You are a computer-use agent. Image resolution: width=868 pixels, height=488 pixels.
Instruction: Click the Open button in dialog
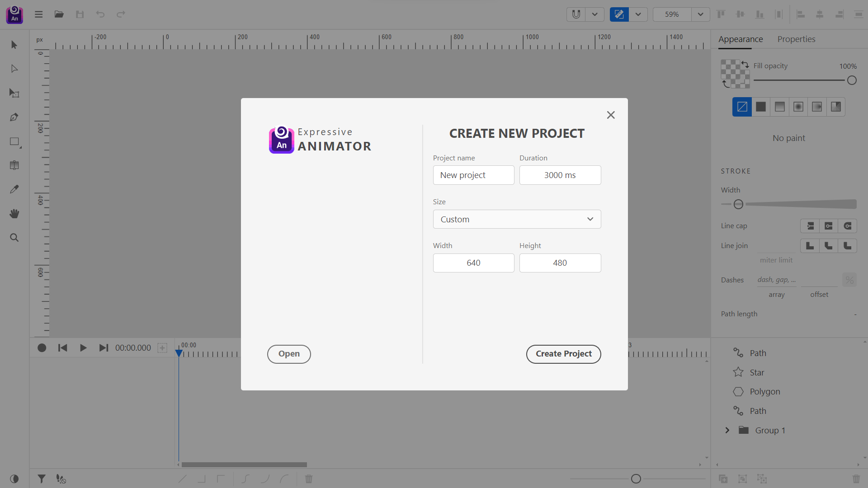(x=288, y=354)
